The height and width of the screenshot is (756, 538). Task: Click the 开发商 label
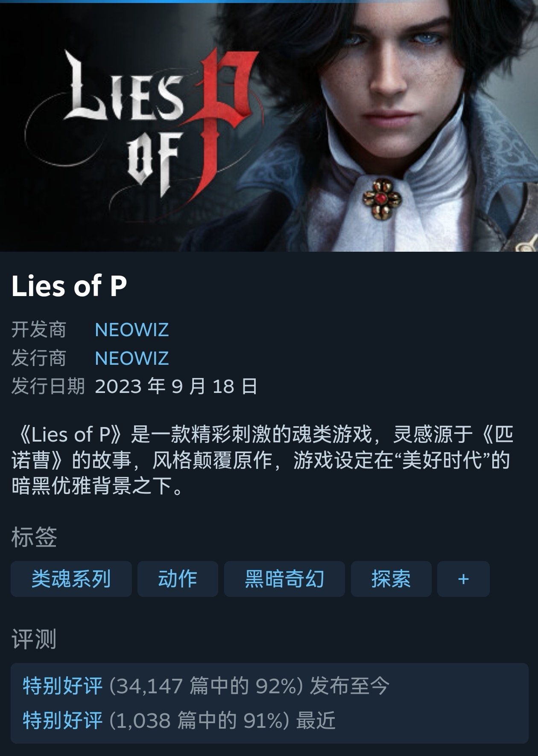(x=39, y=330)
